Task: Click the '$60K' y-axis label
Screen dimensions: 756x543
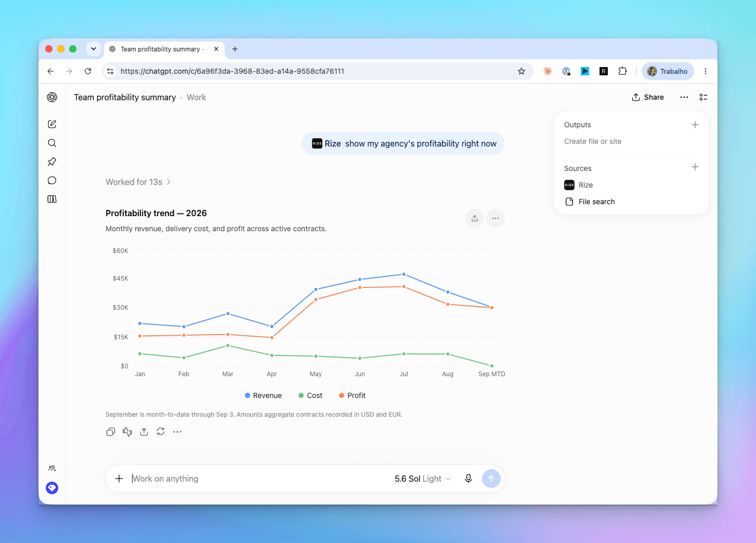Action: pyautogui.click(x=121, y=250)
